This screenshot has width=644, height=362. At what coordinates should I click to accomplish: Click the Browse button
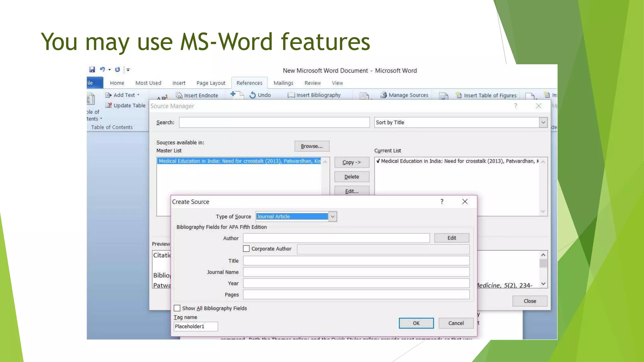[312, 146]
